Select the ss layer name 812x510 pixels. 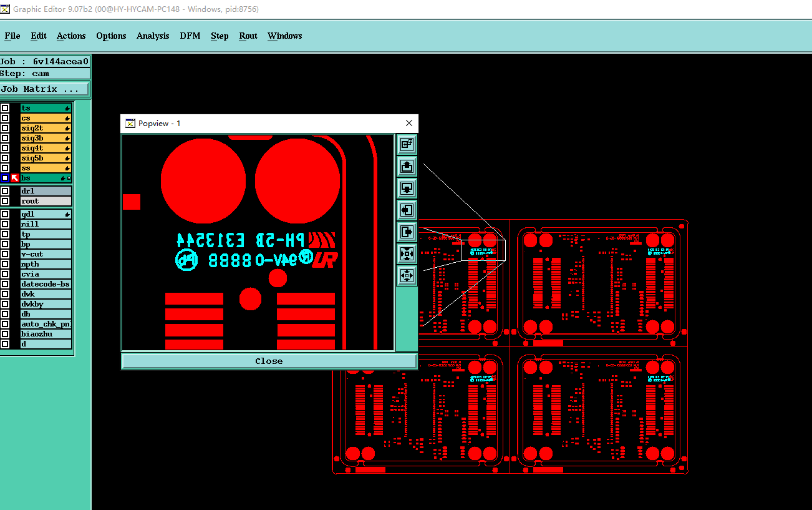tap(46, 168)
